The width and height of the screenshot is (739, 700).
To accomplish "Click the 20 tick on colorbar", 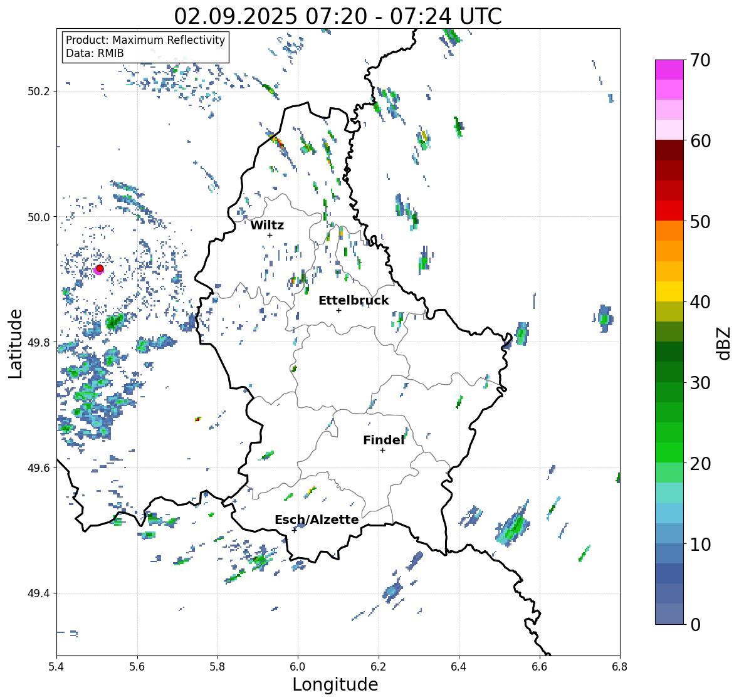I will click(x=700, y=464).
